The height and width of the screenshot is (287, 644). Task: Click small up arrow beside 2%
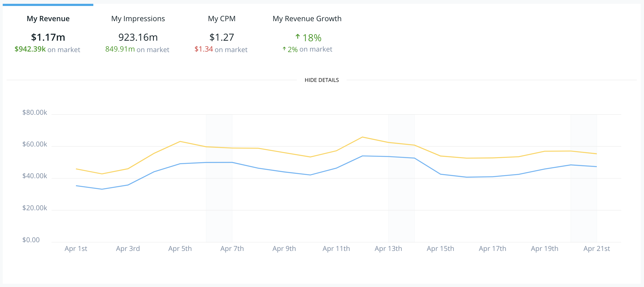[x=284, y=49]
